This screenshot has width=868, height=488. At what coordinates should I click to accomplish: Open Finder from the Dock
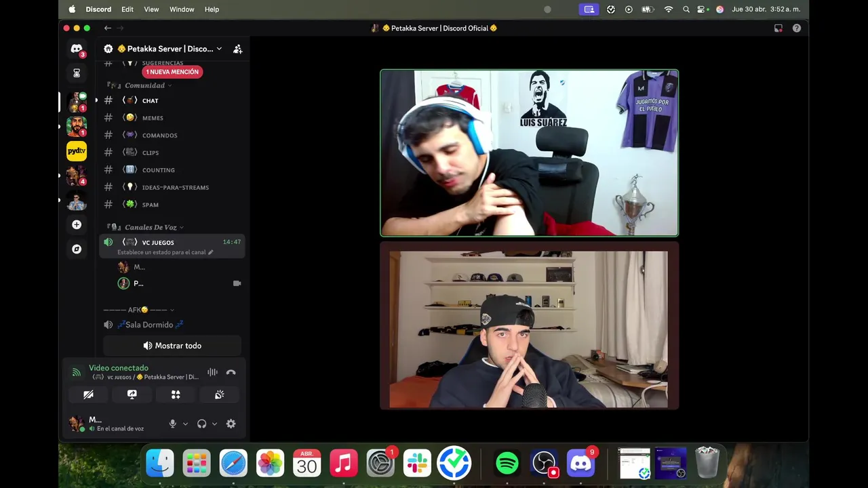160,464
